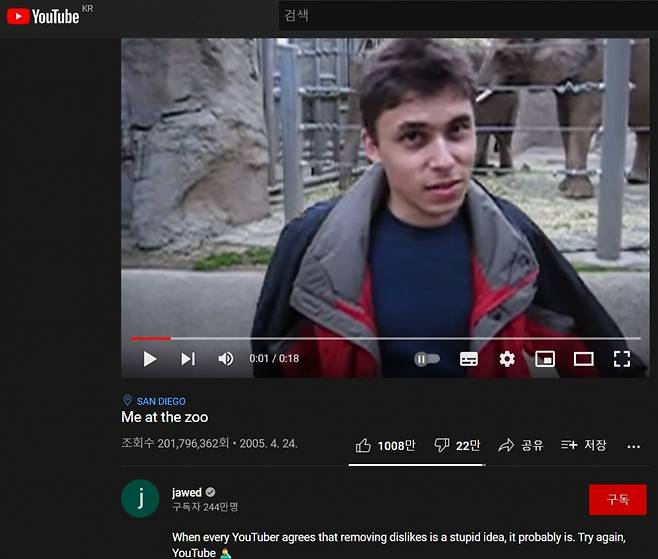Subscribe using the red 구독 button
Image resolution: width=658 pixels, height=559 pixels.
617,499
